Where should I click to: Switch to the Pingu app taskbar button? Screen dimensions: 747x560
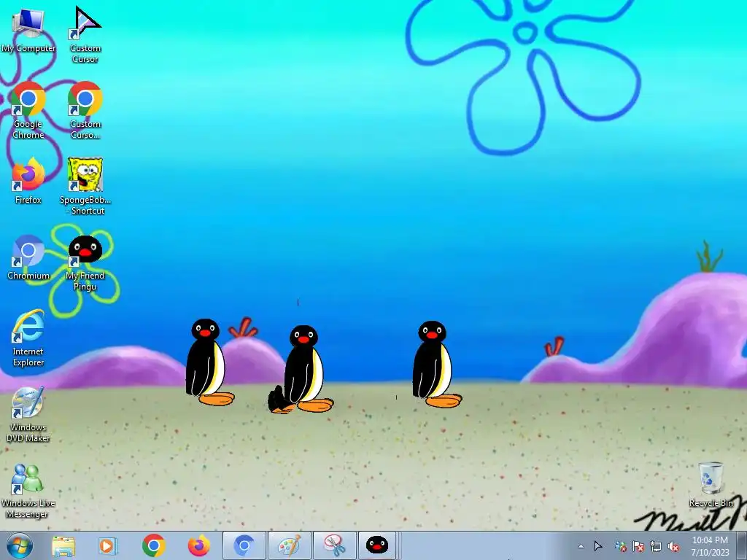[x=377, y=545]
